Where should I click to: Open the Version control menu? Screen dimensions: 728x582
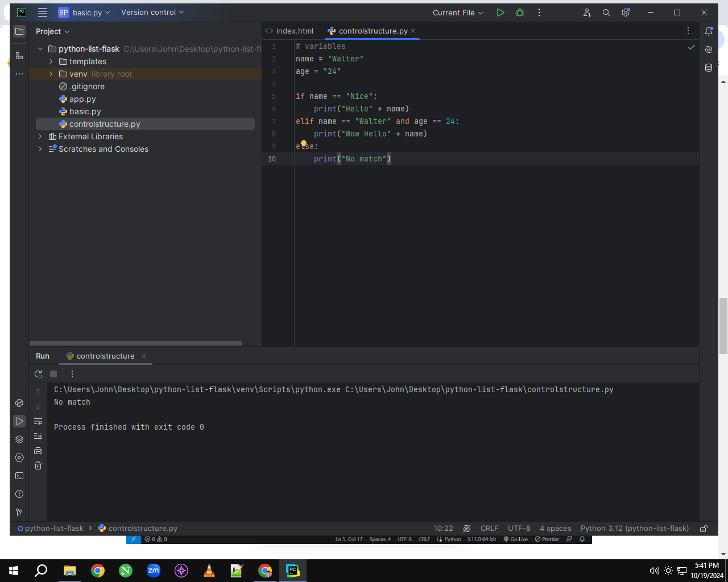[152, 12]
